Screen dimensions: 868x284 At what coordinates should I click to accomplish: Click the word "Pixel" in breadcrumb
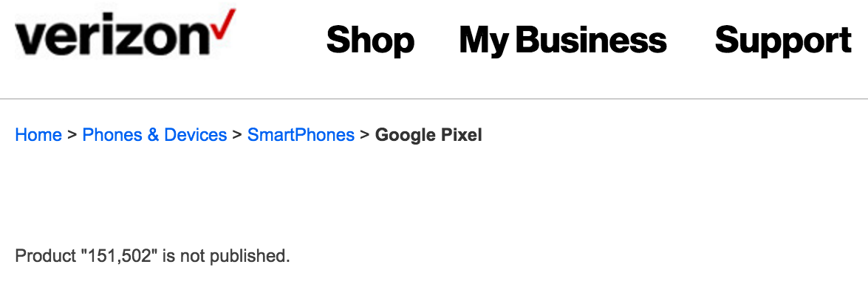click(462, 135)
